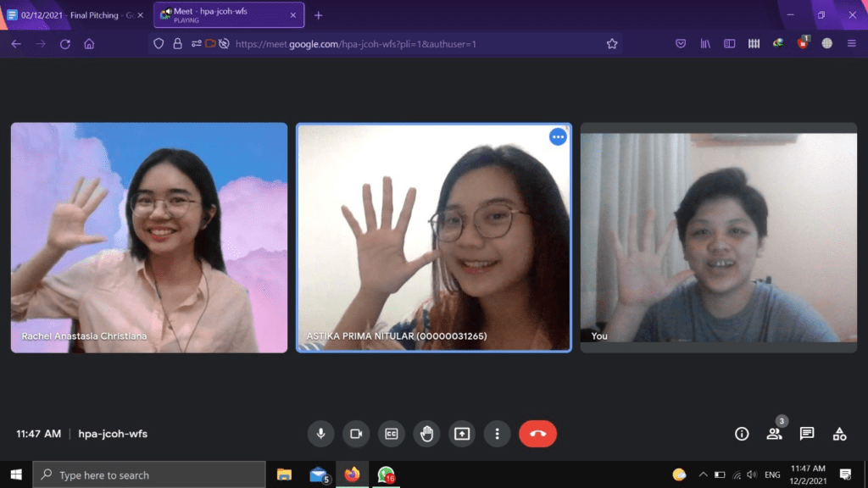Expand the system tray hidden icons
Image resolution: width=868 pixels, height=488 pixels.
(x=702, y=474)
